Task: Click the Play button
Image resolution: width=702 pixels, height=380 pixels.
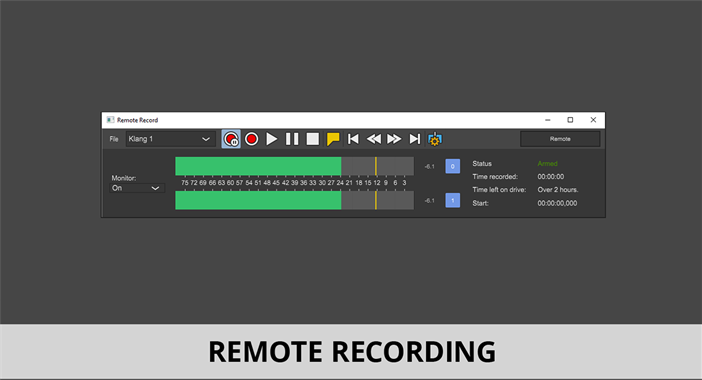Action: click(x=271, y=139)
